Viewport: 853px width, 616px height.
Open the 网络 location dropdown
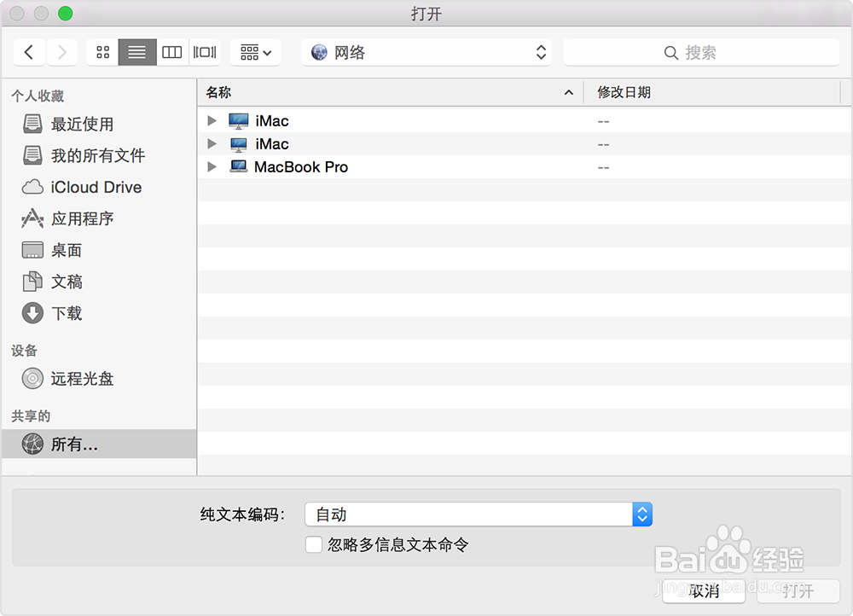(426, 52)
